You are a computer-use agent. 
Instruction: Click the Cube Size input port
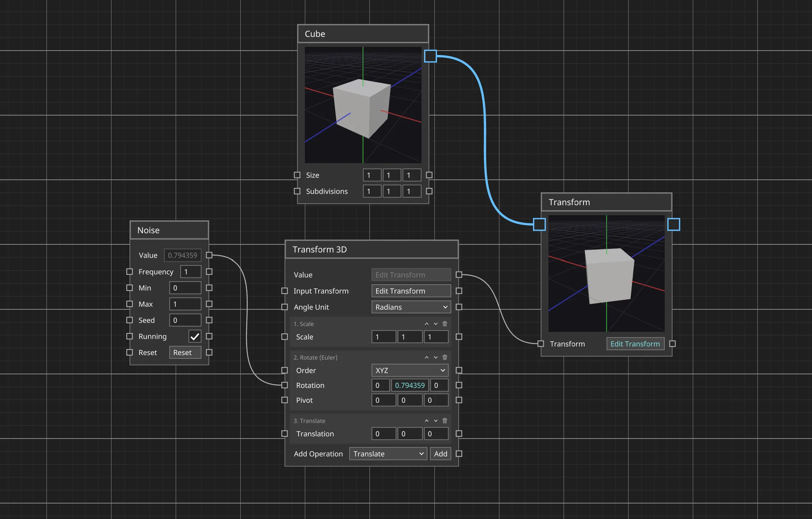[x=297, y=175]
